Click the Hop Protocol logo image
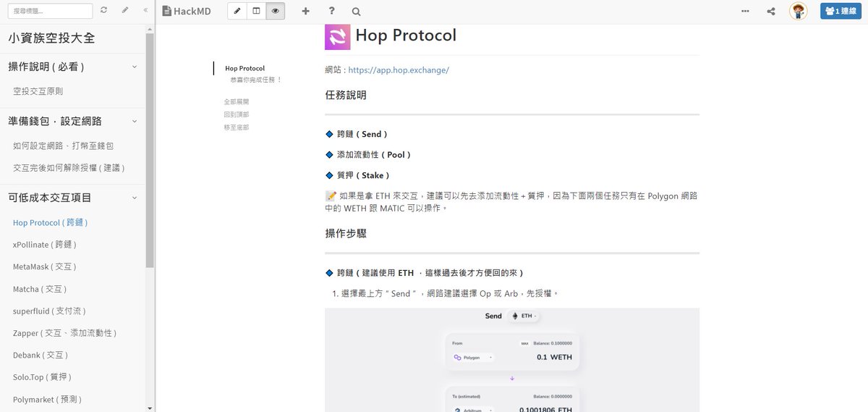 click(338, 37)
